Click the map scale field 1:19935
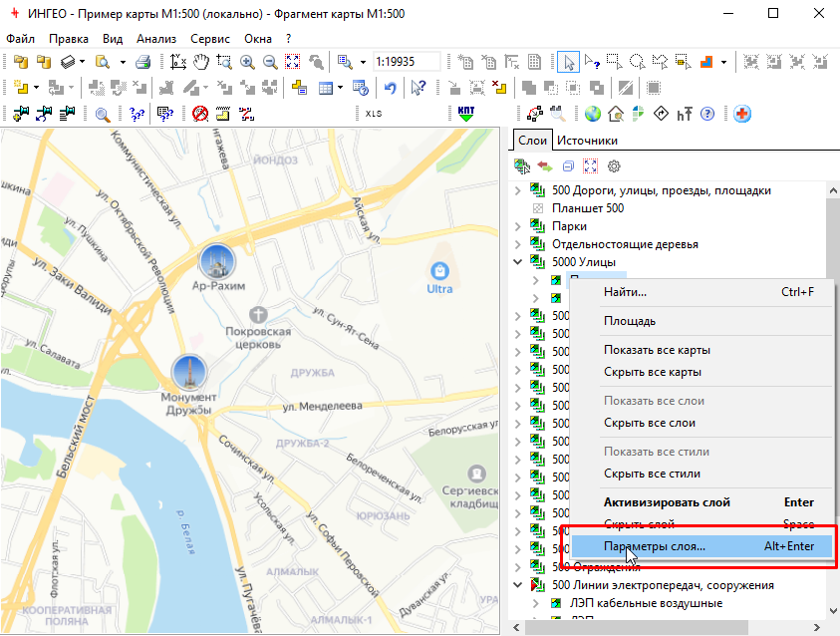Screen dimensions: 840x636 tap(407, 62)
